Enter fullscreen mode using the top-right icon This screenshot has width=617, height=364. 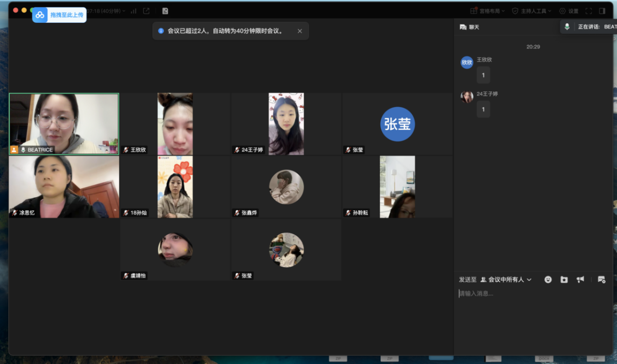[x=589, y=11]
